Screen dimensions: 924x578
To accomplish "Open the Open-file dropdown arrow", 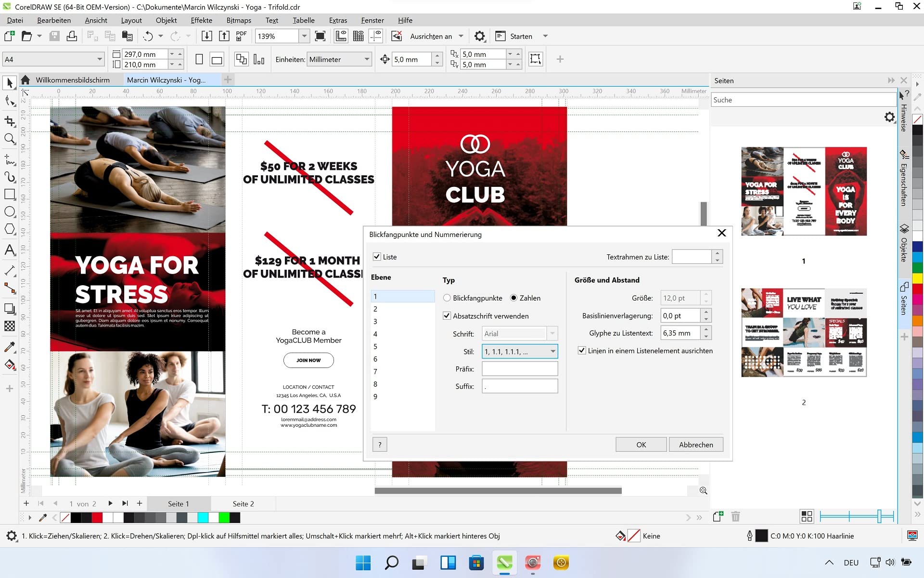I will pyautogui.click(x=39, y=36).
